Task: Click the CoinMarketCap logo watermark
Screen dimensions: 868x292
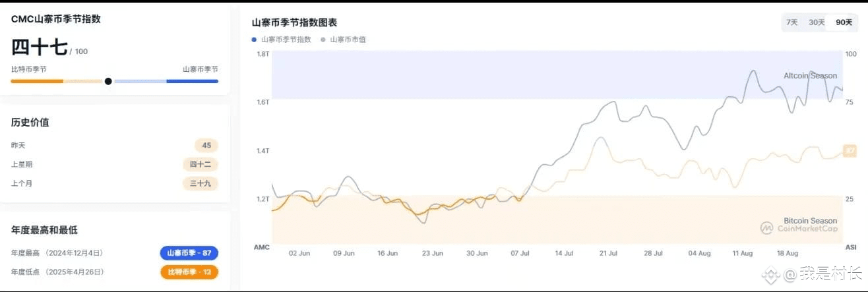Action: click(798, 228)
